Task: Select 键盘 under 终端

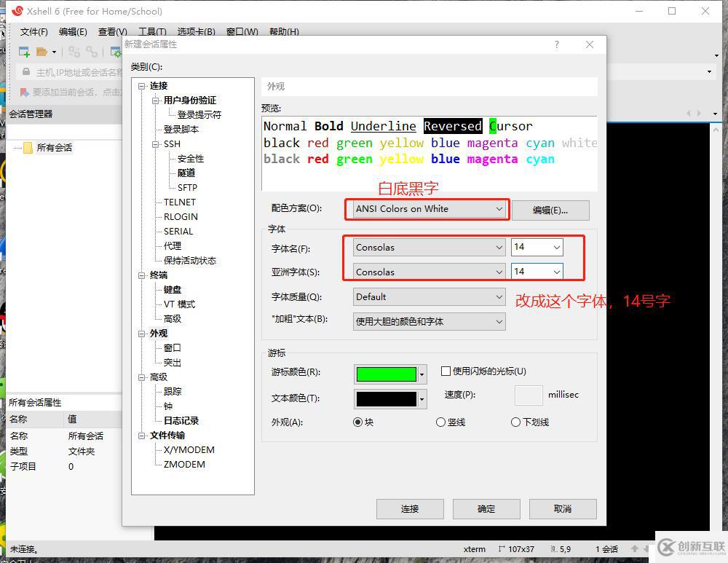Action: pos(173,289)
